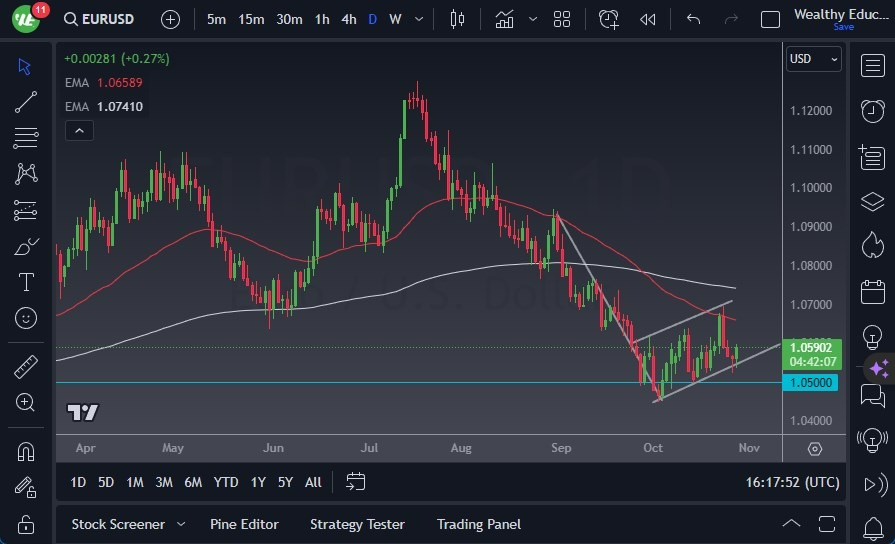Change the candlestick chart style

[x=457, y=19]
